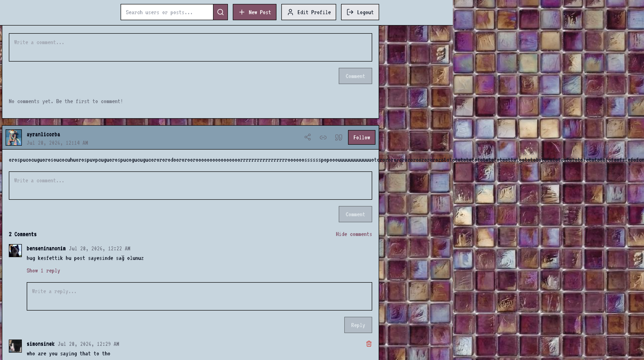Screen dimensions: 644x360
Task: Open simonsinek's avatar
Action: (x=15, y=346)
